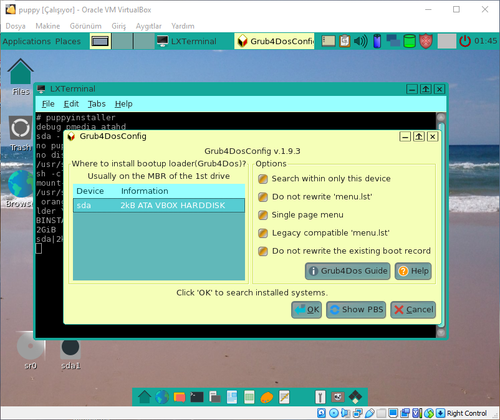Open the wrench setup dock icon
Image resolution: width=500 pixels, height=420 pixels.
click(x=320, y=397)
